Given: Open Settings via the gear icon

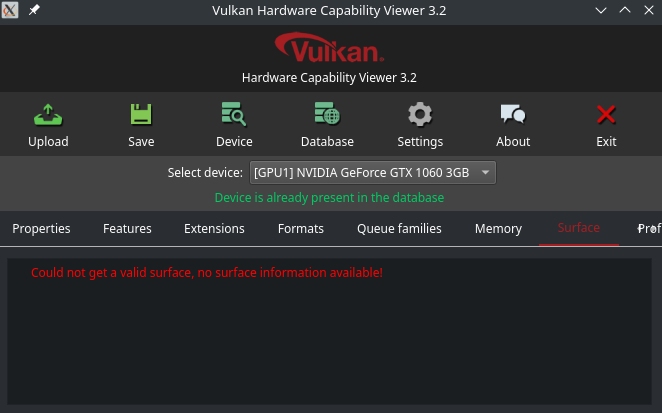Looking at the screenshot, I should pos(420,114).
